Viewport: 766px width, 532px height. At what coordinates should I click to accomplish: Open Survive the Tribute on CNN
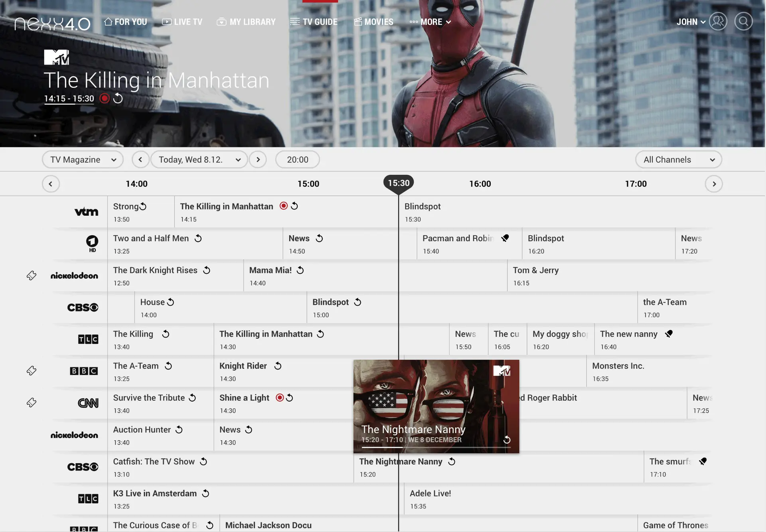(x=161, y=403)
